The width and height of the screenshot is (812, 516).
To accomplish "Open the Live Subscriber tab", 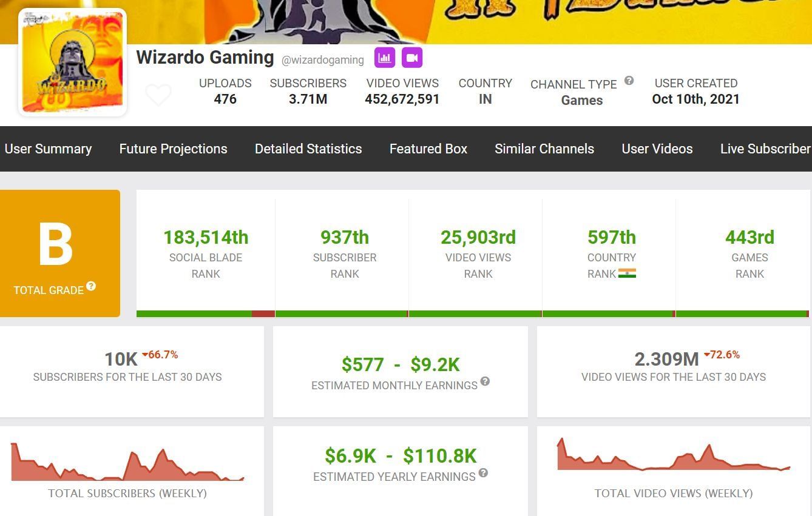I will pos(765,149).
